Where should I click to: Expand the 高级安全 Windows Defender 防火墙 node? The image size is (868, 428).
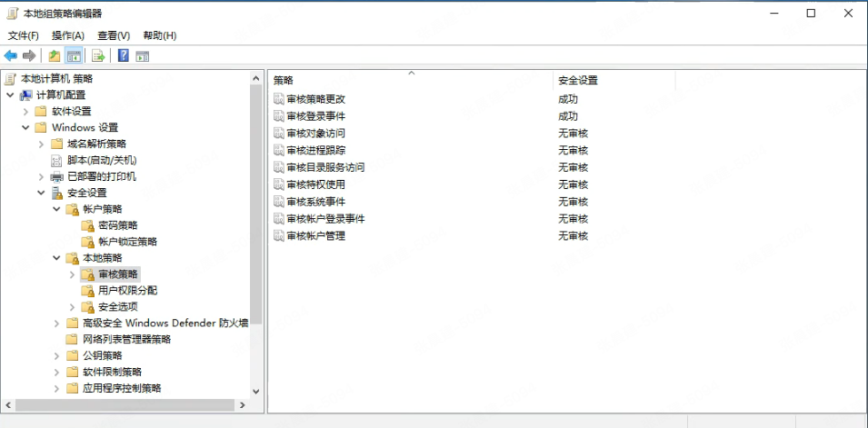coord(56,323)
